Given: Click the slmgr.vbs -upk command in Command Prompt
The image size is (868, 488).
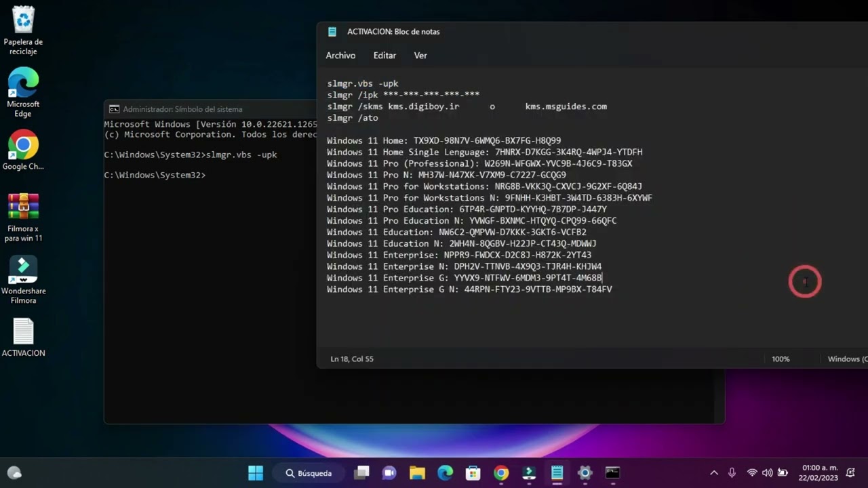Looking at the screenshot, I should coord(241,155).
